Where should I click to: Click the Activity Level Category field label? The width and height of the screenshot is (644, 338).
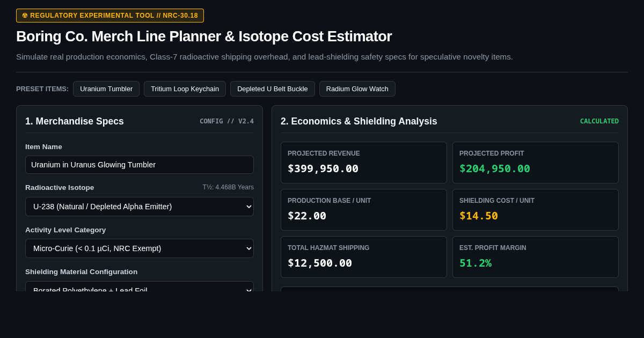click(65, 230)
